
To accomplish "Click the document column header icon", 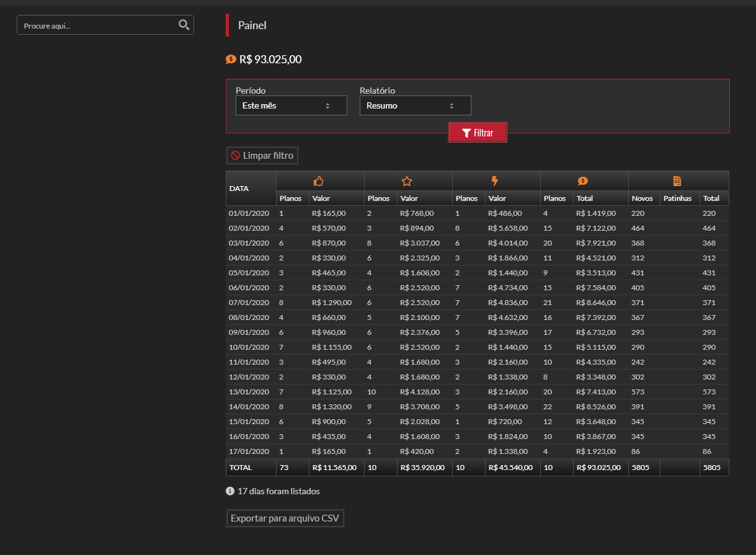I will tap(677, 181).
